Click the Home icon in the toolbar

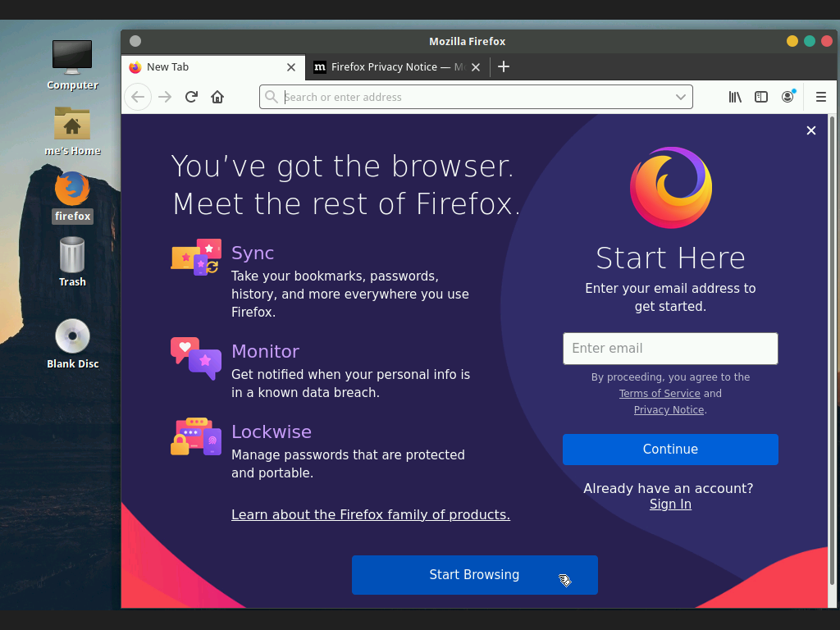coord(217,97)
